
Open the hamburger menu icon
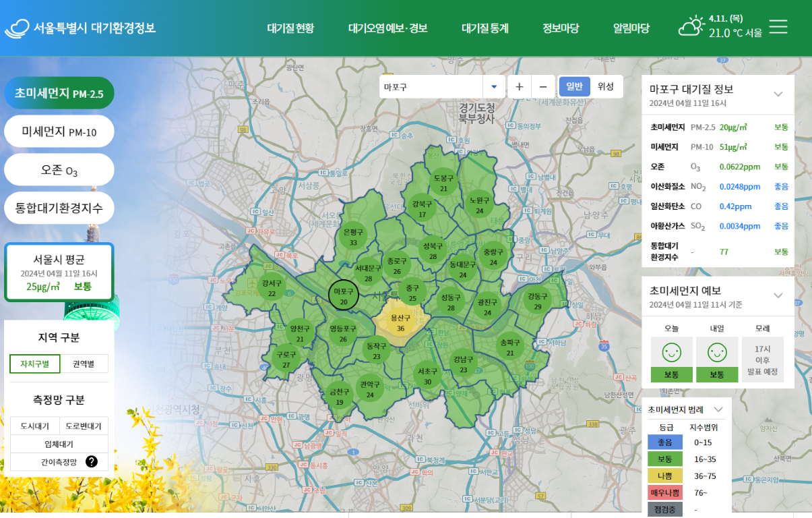pos(778,27)
